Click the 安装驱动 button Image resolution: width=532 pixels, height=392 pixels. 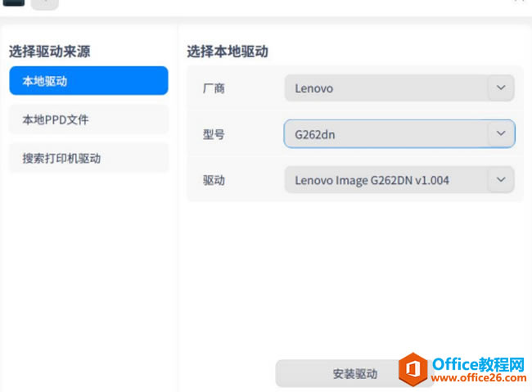[x=354, y=374]
